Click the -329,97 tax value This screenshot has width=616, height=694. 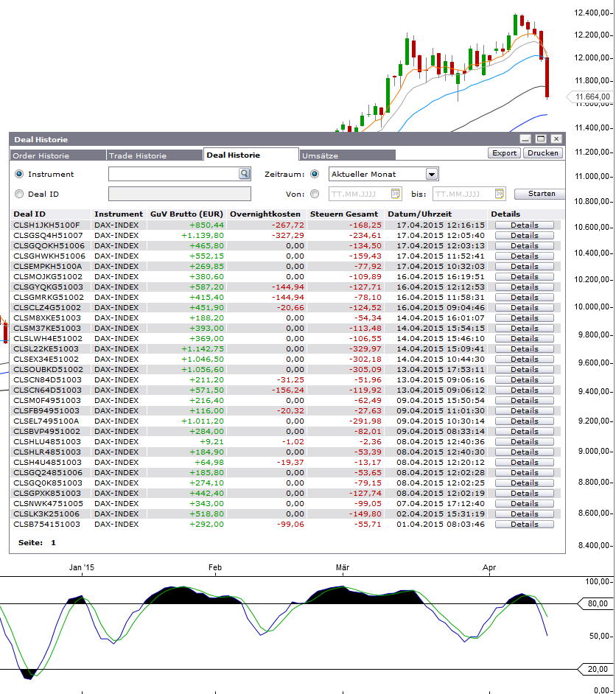[x=365, y=348]
